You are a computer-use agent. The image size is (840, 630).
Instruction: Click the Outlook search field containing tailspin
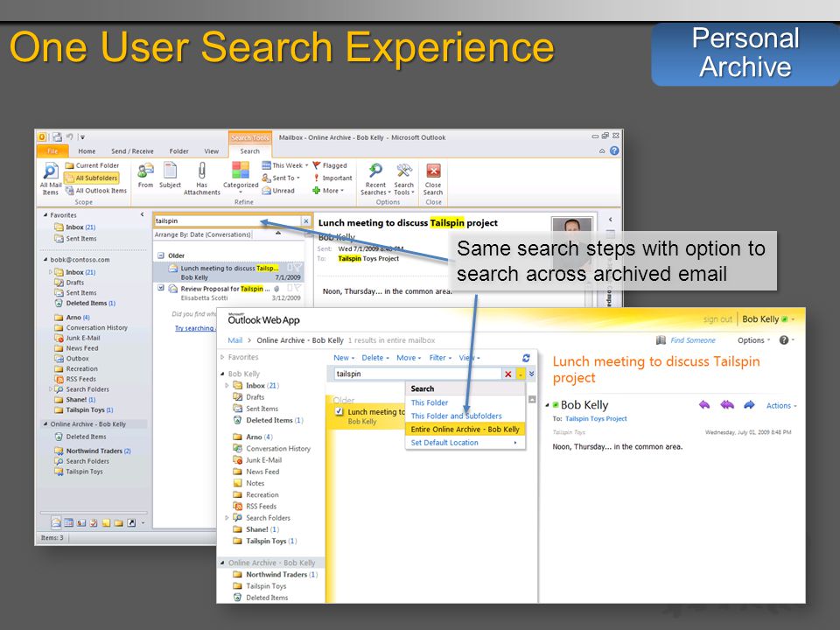(x=227, y=220)
